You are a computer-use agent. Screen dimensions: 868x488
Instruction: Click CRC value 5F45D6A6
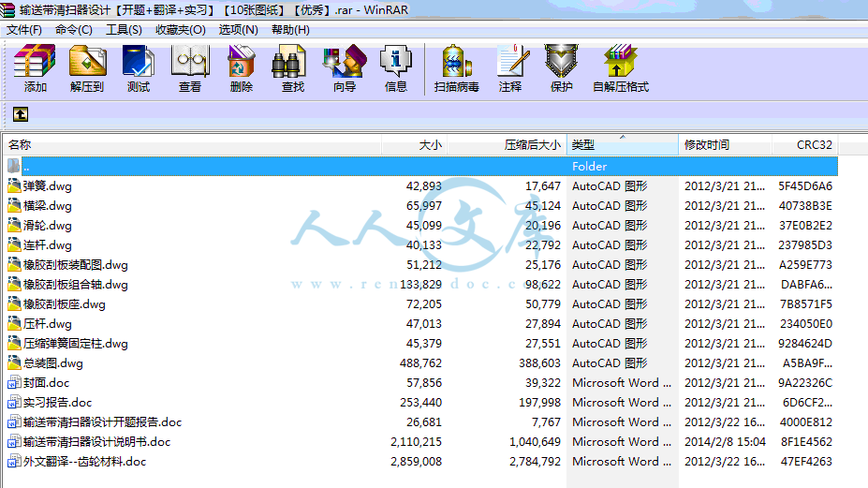click(x=805, y=186)
